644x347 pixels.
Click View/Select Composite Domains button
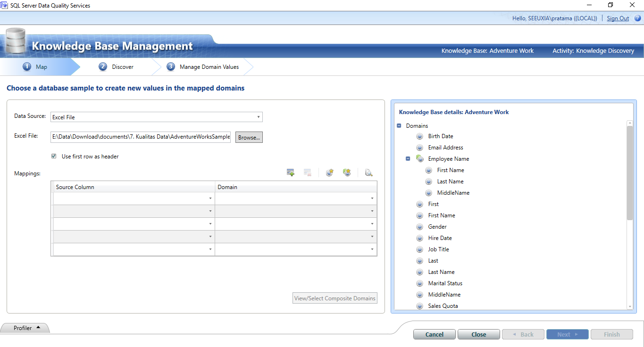click(x=335, y=298)
